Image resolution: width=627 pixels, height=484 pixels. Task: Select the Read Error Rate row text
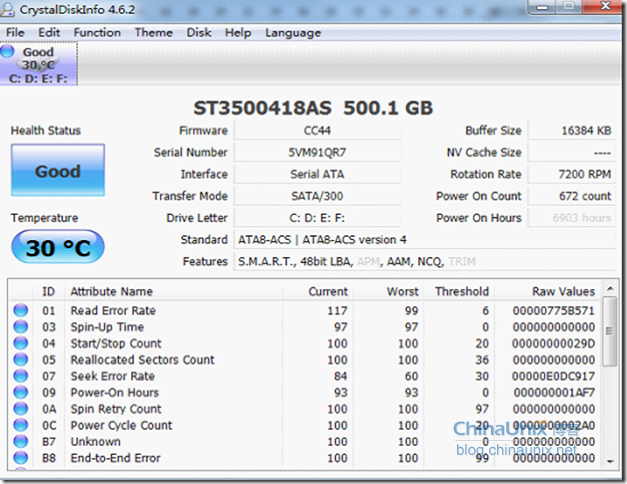pos(113,310)
